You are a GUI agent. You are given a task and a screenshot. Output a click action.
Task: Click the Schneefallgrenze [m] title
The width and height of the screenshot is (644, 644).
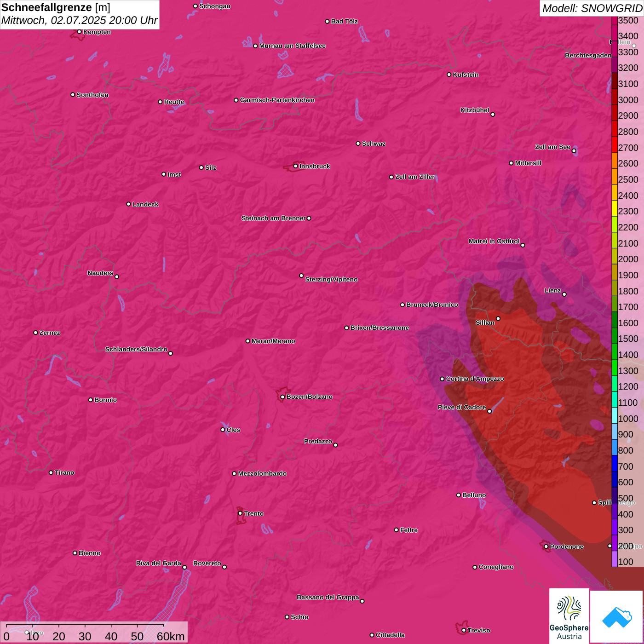click(56, 7)
